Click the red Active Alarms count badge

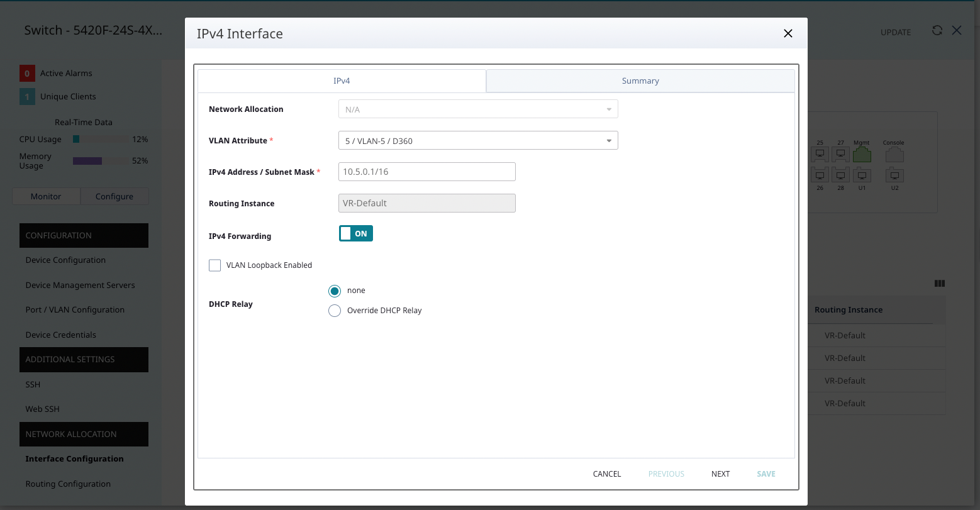27,74
